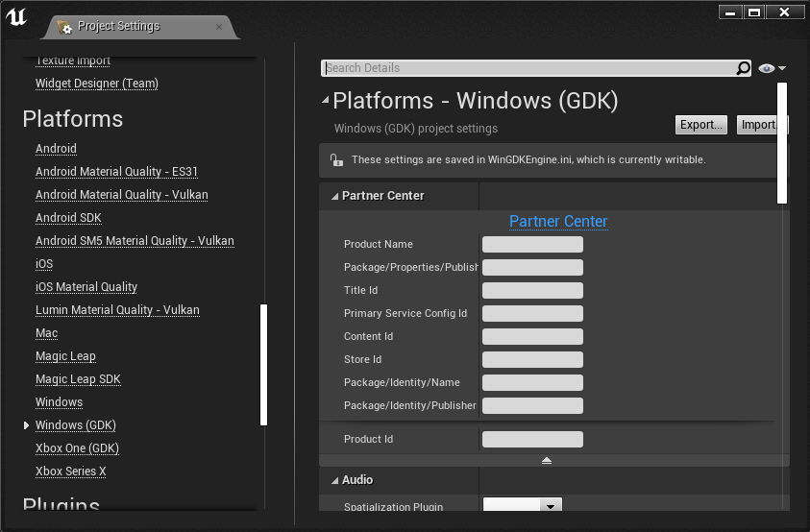This screenshot has height=532, width=810.
Task: Open Android SM5 Material Quality - Vulkan
Action: [x=135, y=241]
